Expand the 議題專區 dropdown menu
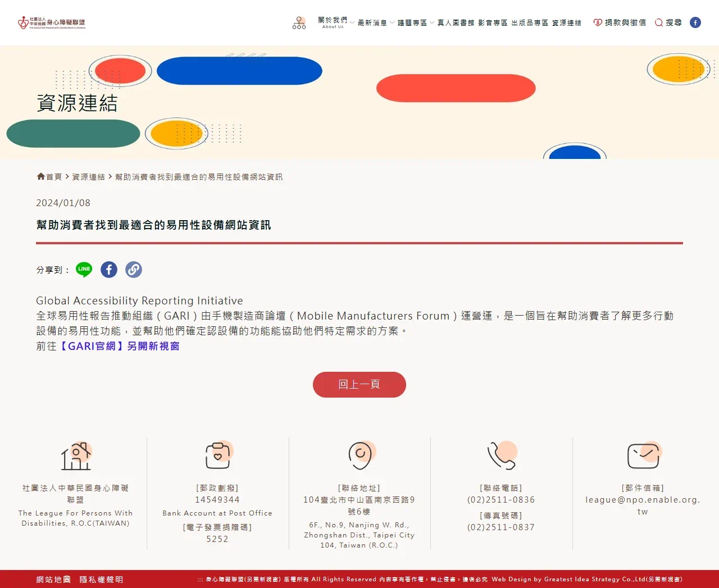 point(413,22)
